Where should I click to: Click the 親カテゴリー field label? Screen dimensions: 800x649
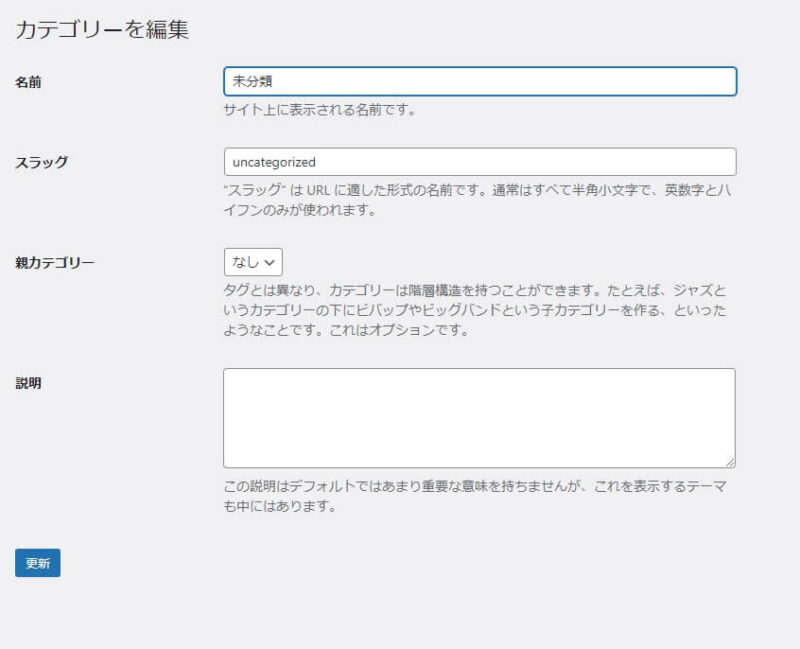click(55, 263)
